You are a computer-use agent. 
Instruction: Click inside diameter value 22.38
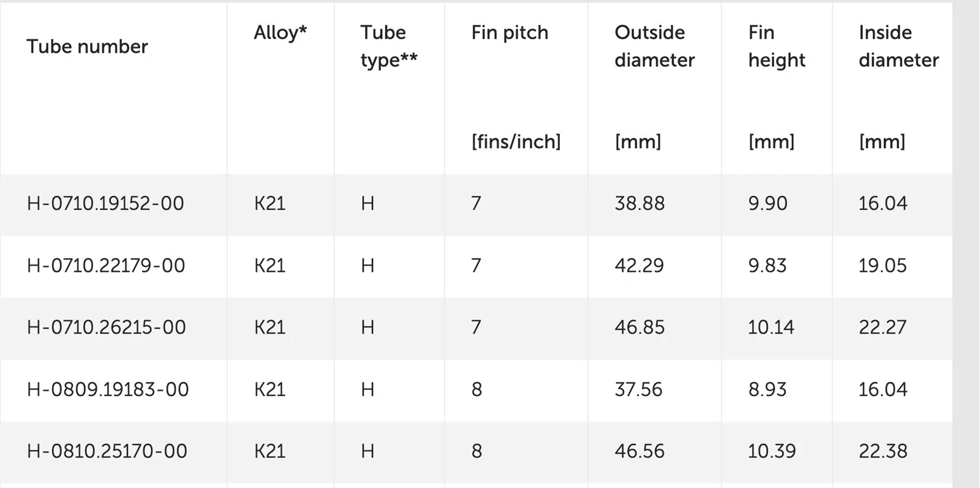[x=883, y=451]
